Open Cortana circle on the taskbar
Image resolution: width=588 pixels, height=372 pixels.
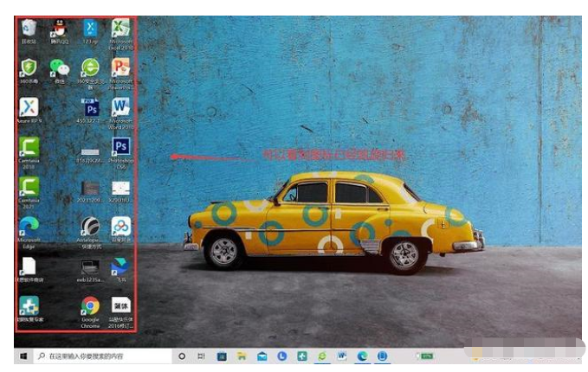point(182,356)
